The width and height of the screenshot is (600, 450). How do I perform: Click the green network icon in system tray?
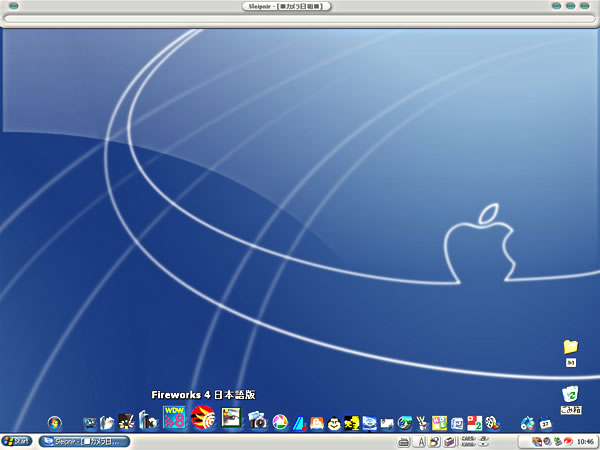click(558, 442)
